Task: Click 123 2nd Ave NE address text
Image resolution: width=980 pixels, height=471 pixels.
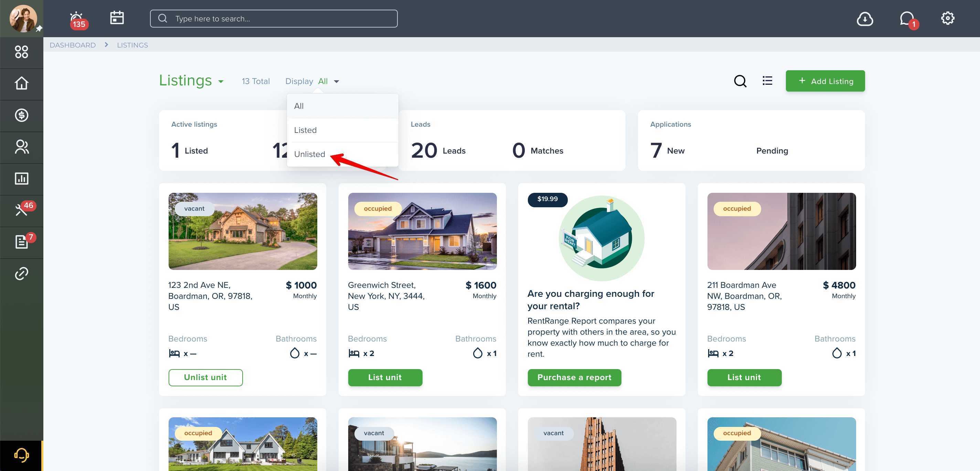Action: tap(210, 296)
